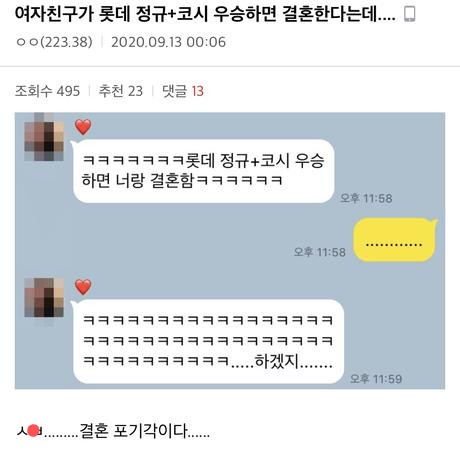Click the author name ㅇㅇ(223.38)
Screen dimensions: 460x476
coord(54,42)
